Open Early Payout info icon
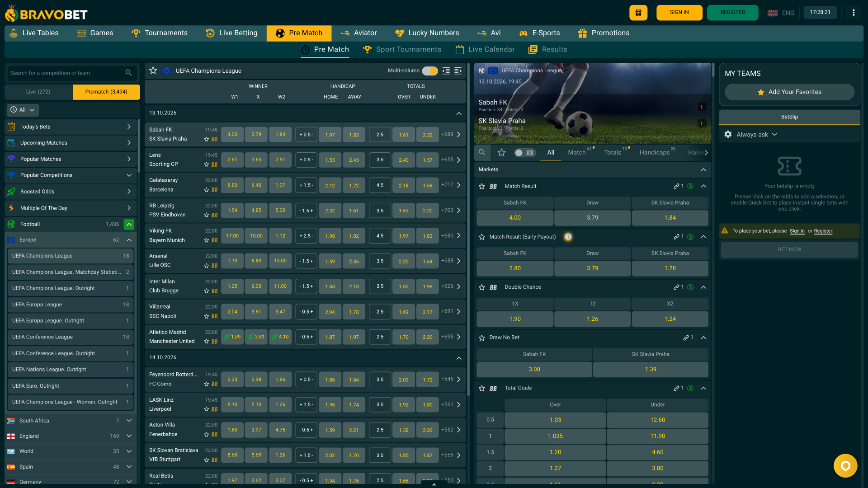Screen dimensions: 868x488 pos(568,237)
